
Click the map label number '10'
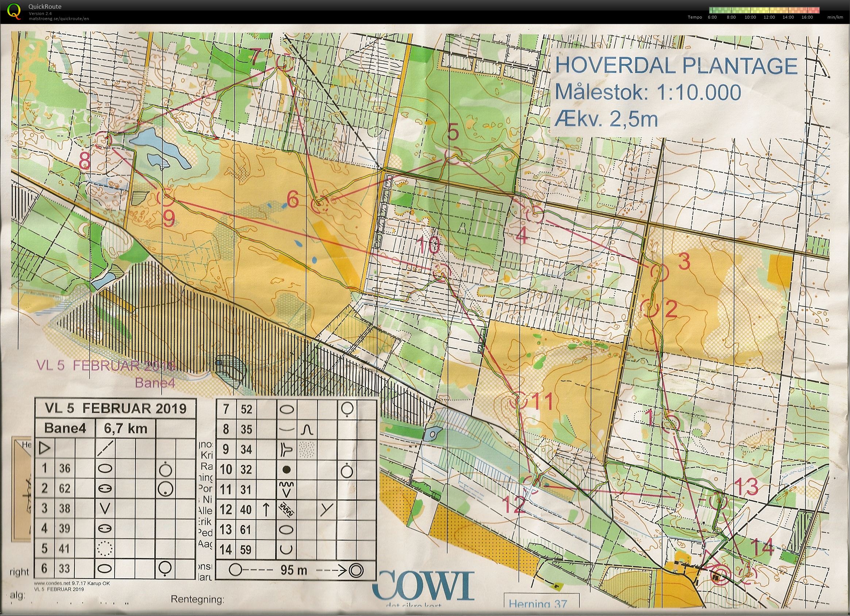click(x=428, y=246)
